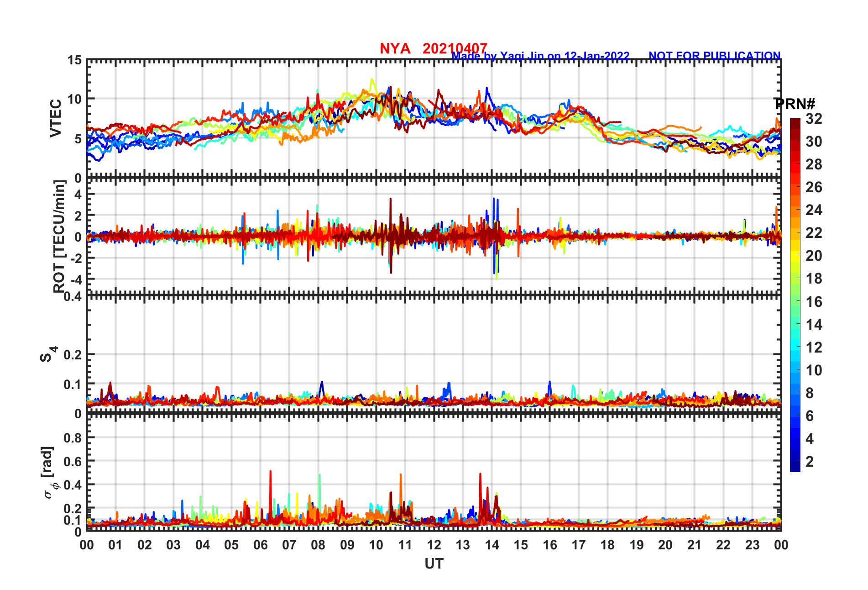Click the 'UT' x-axis label

[x=434, y=564]
